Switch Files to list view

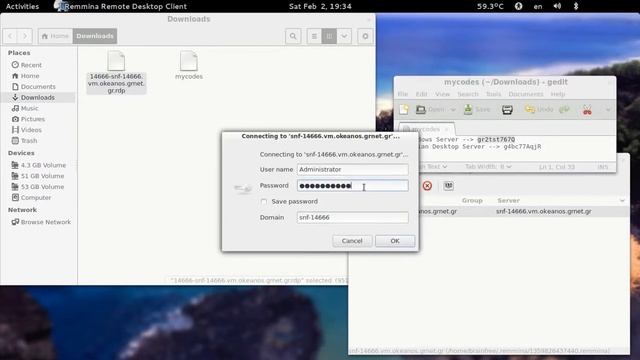[314, 36]
